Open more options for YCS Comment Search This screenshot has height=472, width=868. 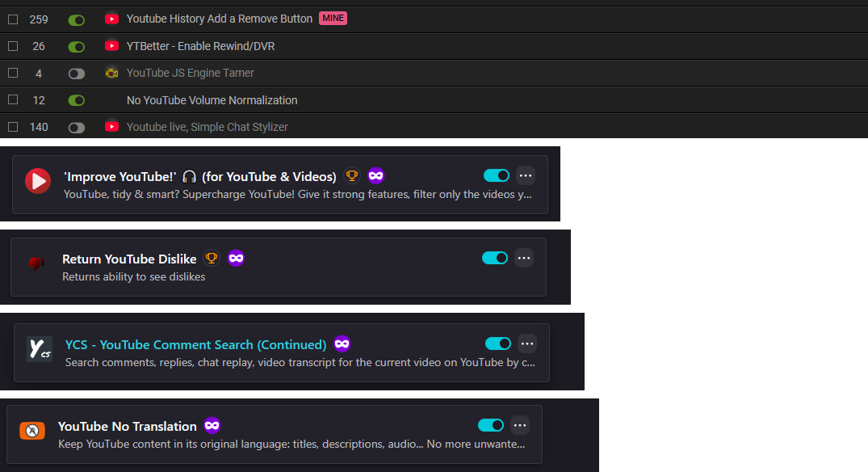(527, 343)
